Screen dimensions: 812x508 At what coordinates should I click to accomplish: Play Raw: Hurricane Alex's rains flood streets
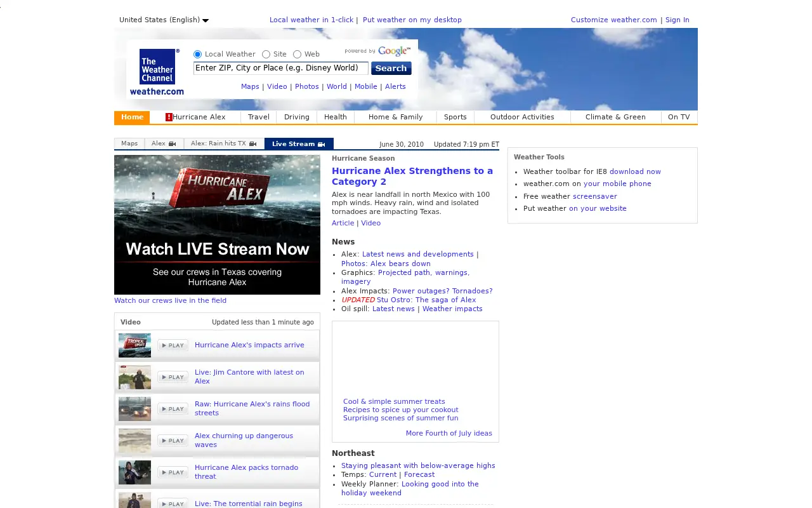click(x=173, y=409)
